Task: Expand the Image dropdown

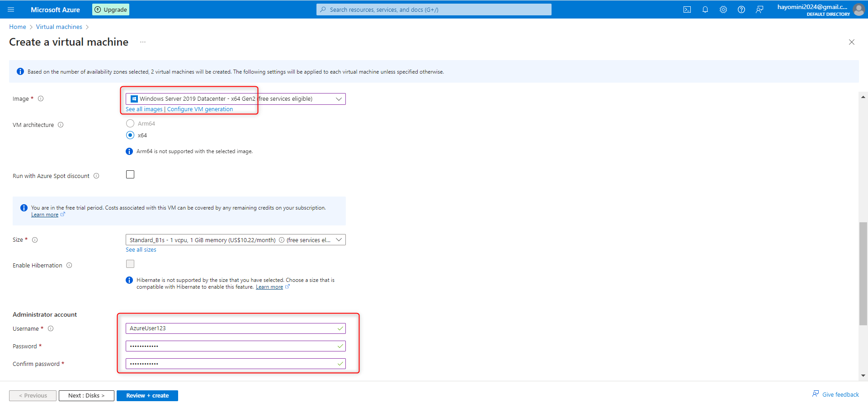Action: point(236,99)
